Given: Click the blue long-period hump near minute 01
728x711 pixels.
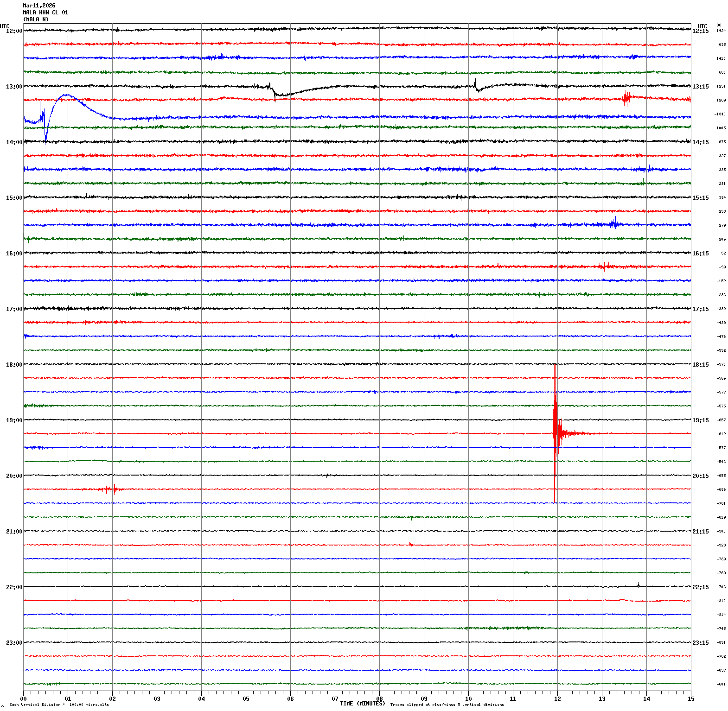Looking at the screenshot, I should point(67,95).
